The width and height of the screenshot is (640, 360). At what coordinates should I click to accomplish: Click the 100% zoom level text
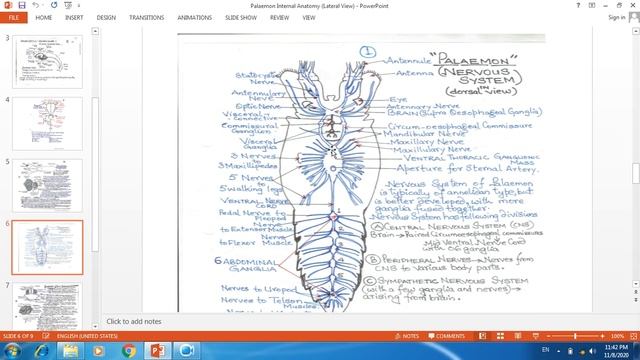617,336
